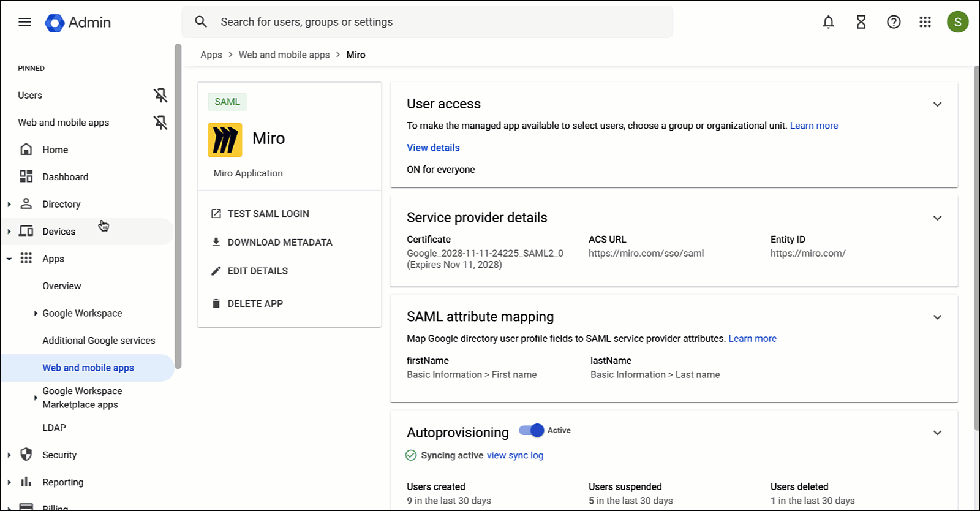This screenshot has width=980, height=511.
Task: Open view sync log link
Action: coord(515,455)
